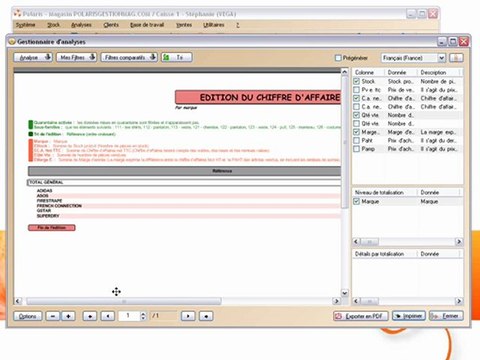Click the Colonne column header
The width and height of the screenshot is (480, 360).
368,72
